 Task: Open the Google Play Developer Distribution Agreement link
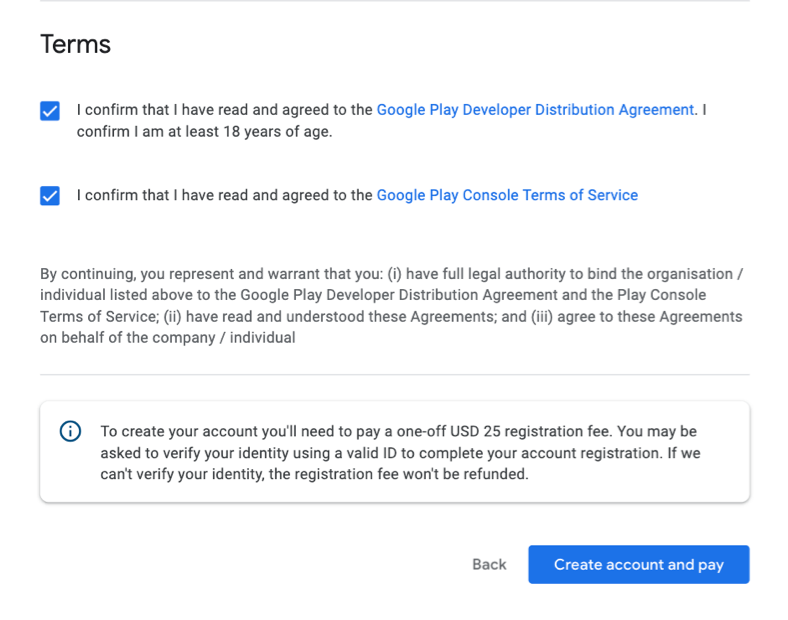coord(535,110)
